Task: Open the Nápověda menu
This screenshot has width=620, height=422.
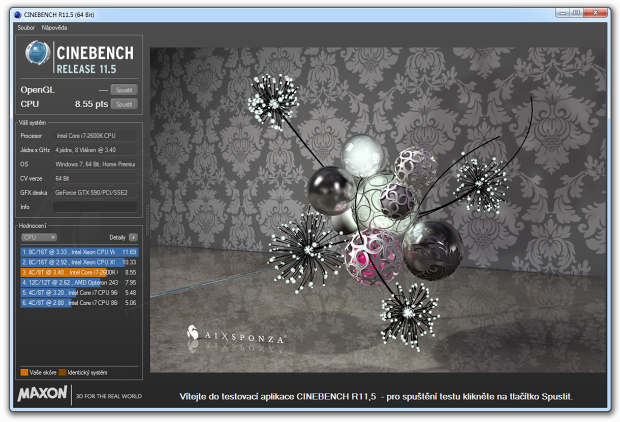Action: coord(55,27)
